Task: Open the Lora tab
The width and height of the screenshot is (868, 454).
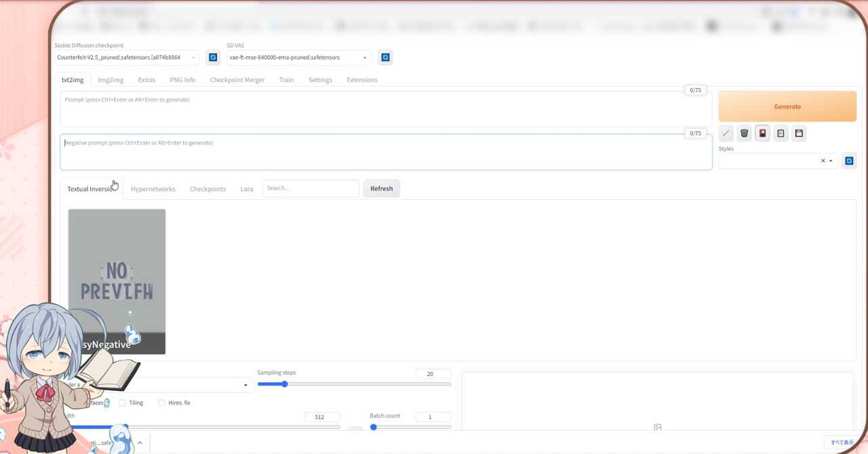Action: 246,188
